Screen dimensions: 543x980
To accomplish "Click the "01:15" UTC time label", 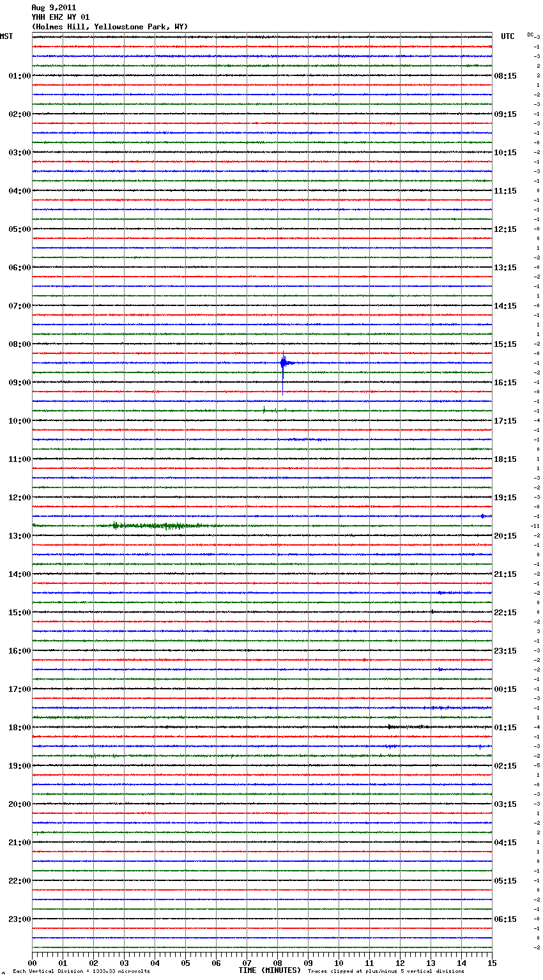I will coord(505,728).
